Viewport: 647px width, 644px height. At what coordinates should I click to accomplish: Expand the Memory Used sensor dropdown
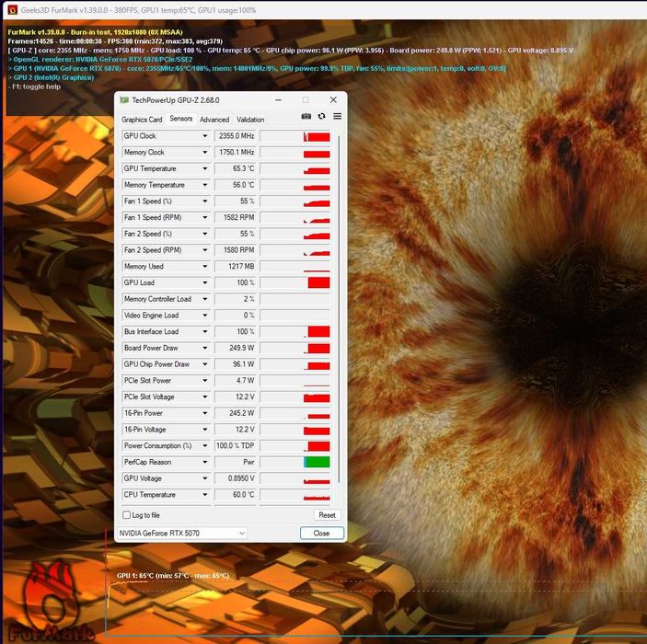(204, 266)
